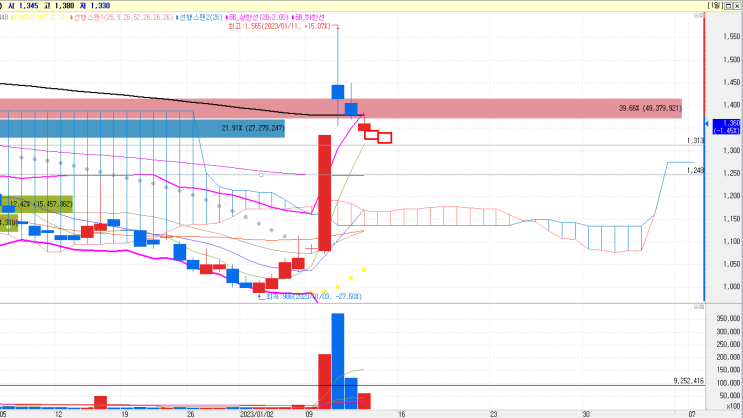
Task: Close the chart window with X
Action: point(737,6)
